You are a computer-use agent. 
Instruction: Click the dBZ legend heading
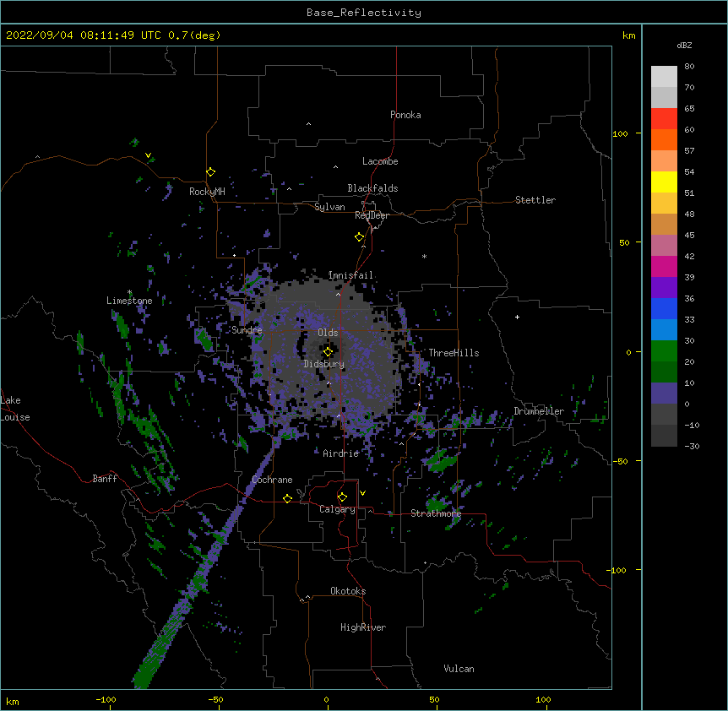[684, 46]
